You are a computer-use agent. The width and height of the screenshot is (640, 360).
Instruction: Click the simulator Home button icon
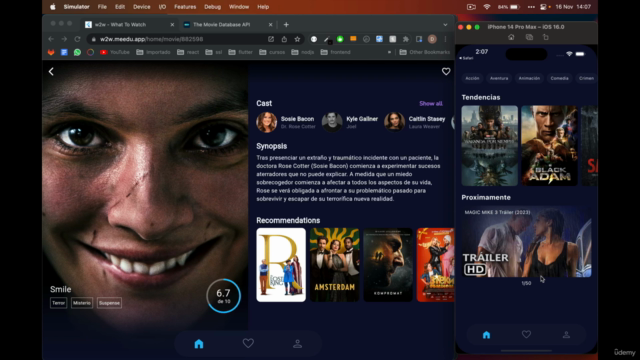coord(511,37)
